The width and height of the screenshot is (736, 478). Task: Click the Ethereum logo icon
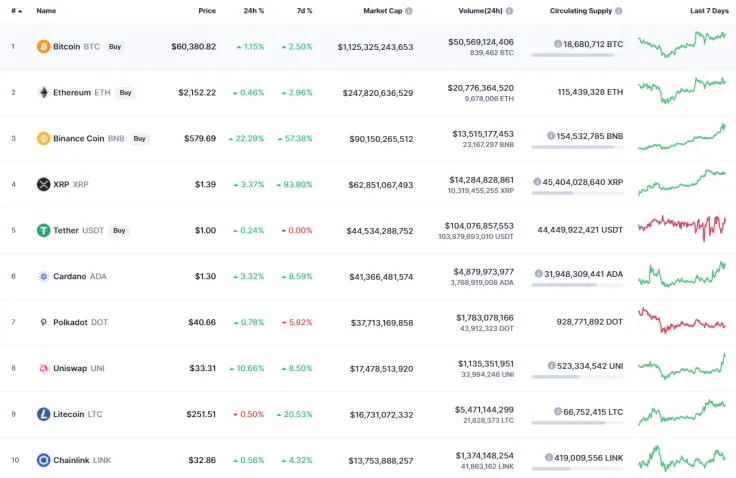pyautogui.click(x=43, y=93)
